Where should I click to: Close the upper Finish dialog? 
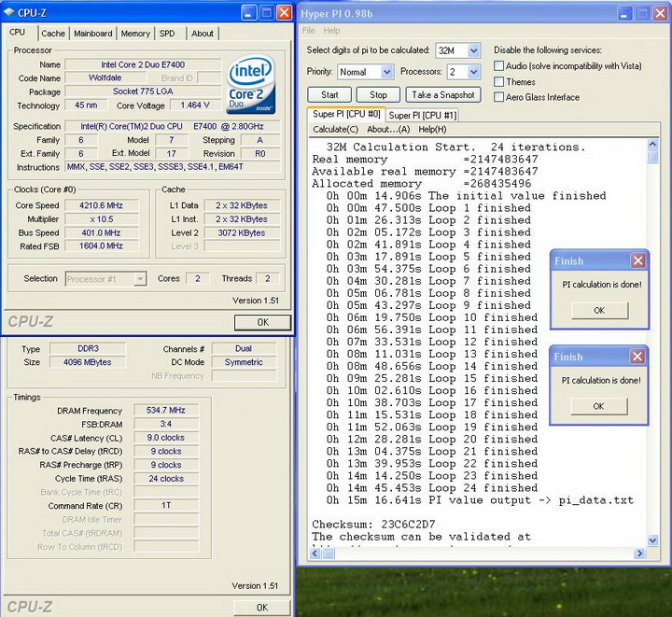pos(637,261)
